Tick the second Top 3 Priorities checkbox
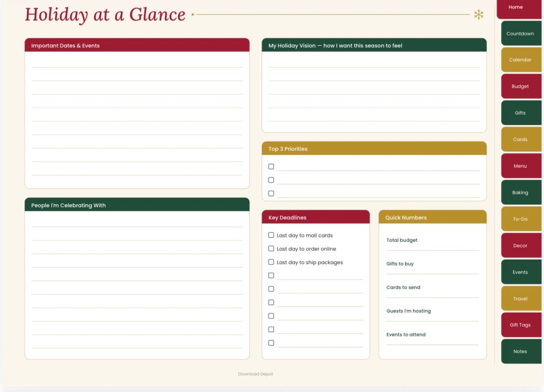 coord(271,180)
